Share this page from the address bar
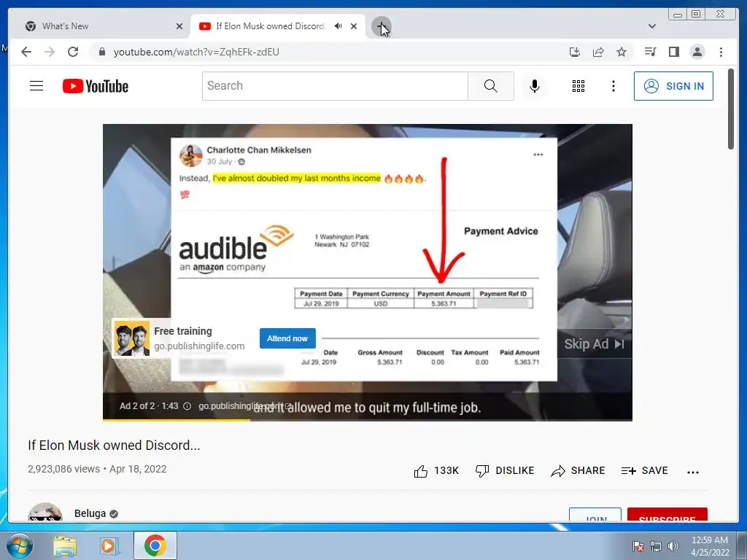747x560 pixels. 598,52
